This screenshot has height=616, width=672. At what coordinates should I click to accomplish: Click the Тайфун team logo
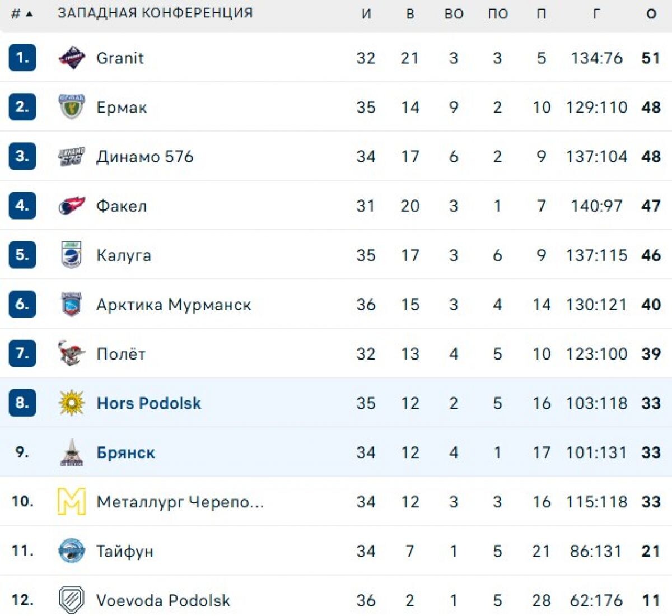(72, 550)
